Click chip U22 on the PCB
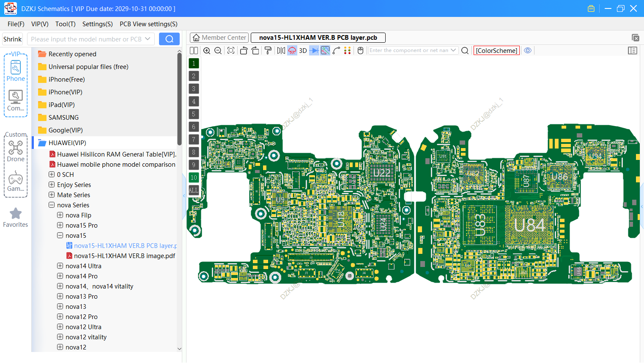Viewport: 644px width, 363px height. pos(381,173)
